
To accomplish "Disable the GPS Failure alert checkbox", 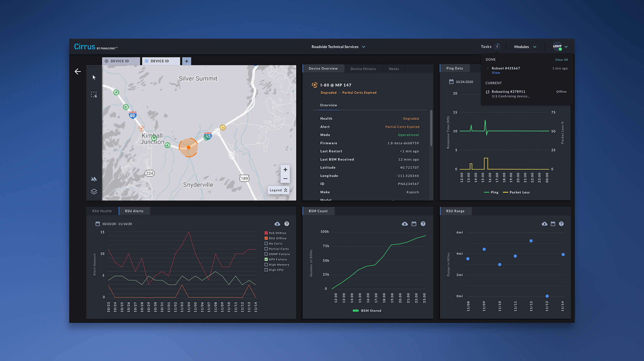I will click(x=266, y=259).
